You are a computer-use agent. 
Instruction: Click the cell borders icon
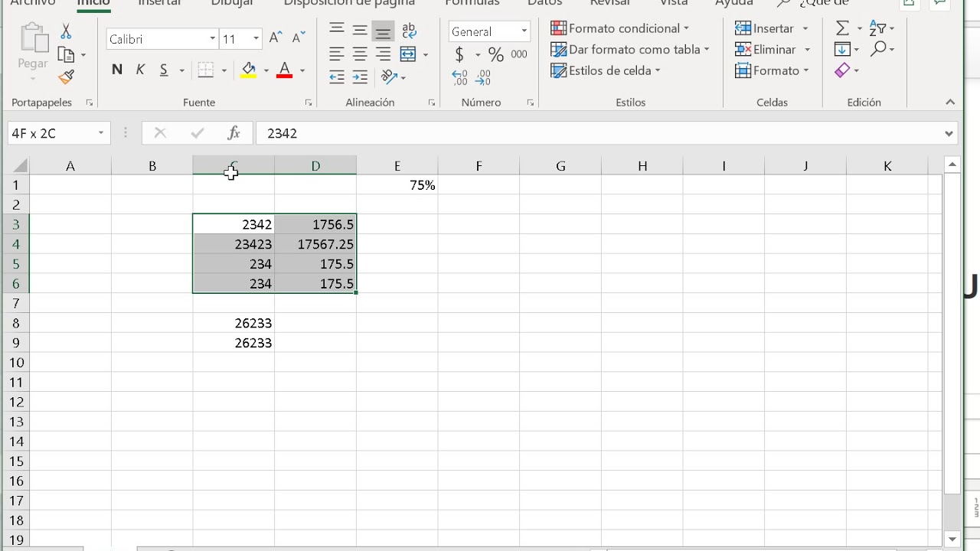tap(206, 70)
